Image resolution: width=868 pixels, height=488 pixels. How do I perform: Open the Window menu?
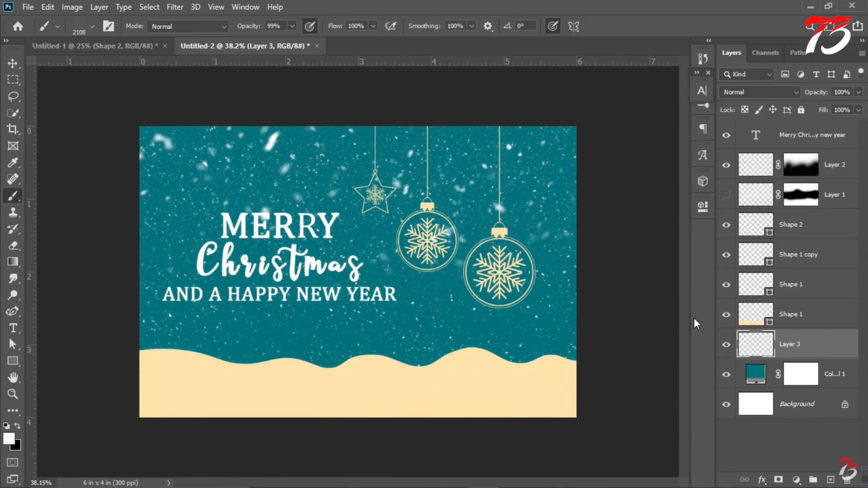point(245,7)
